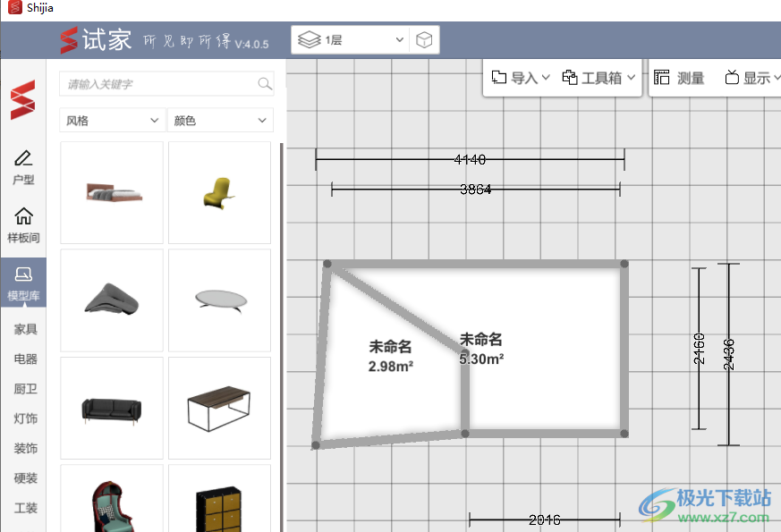Select the 装饰 decoration category
This screenshot has width=781, height=532.
tap(25, 448)
